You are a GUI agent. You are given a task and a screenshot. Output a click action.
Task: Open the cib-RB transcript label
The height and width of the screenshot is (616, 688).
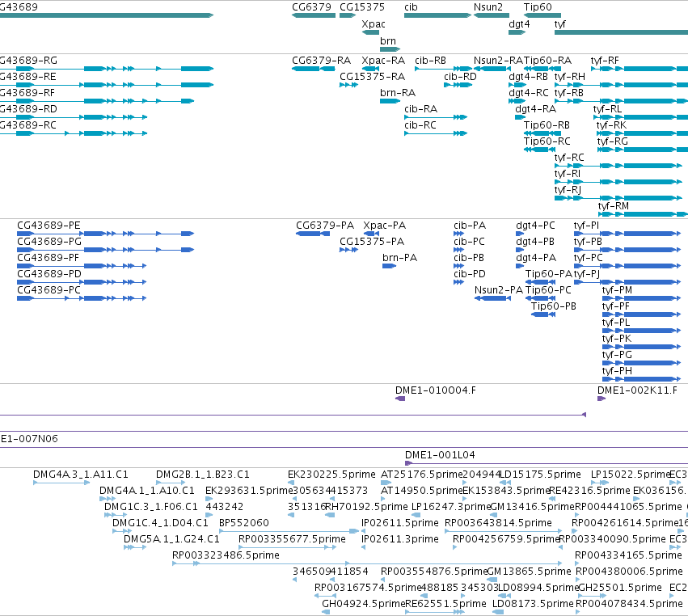click(x=430, y=61)
